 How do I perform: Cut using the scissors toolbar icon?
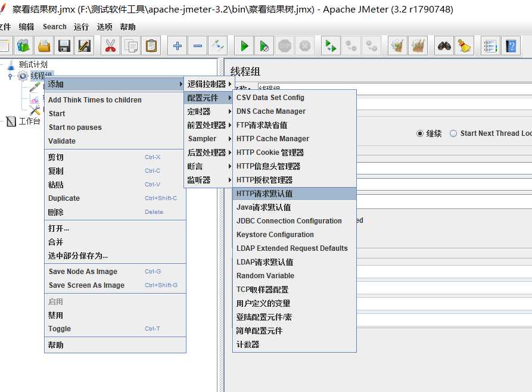click(111, 46)
